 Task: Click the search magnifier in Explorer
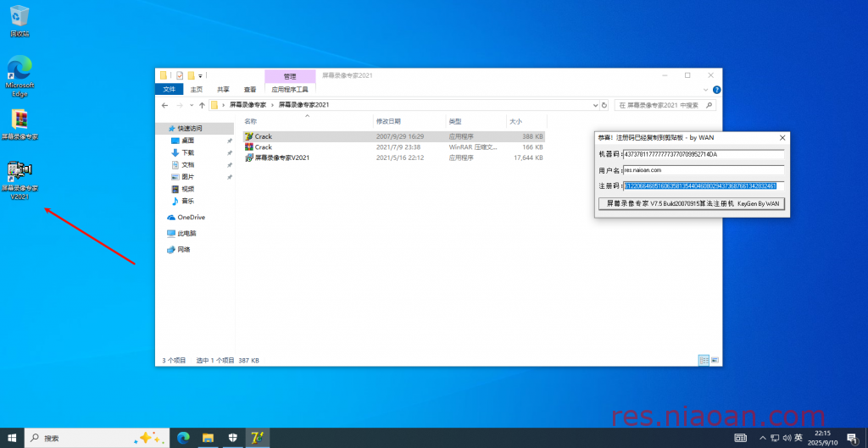click(709, 105)
